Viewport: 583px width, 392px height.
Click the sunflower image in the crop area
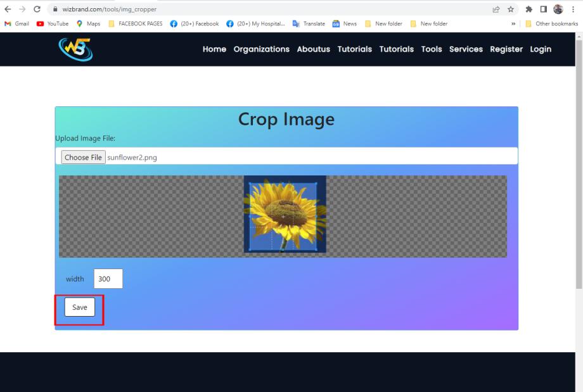tap(285, 215)
